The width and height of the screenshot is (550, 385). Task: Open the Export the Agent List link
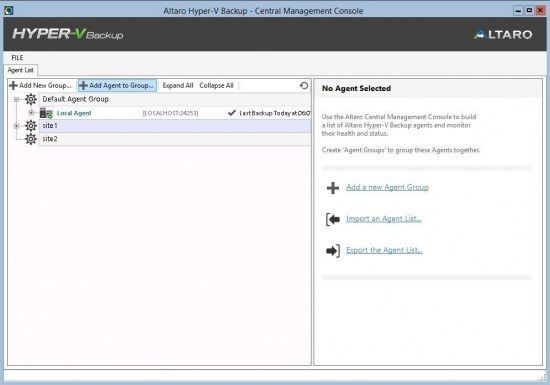(384, 250)
